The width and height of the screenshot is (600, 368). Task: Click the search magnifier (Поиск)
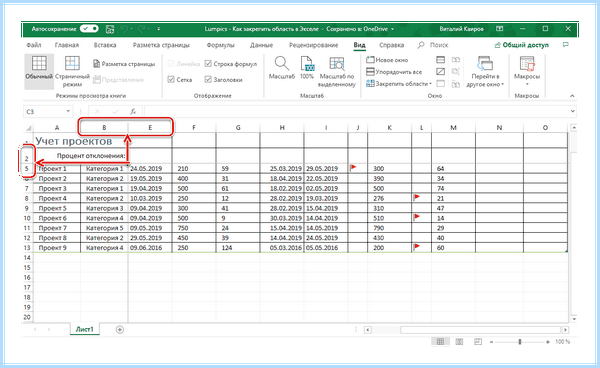[421, 45]
